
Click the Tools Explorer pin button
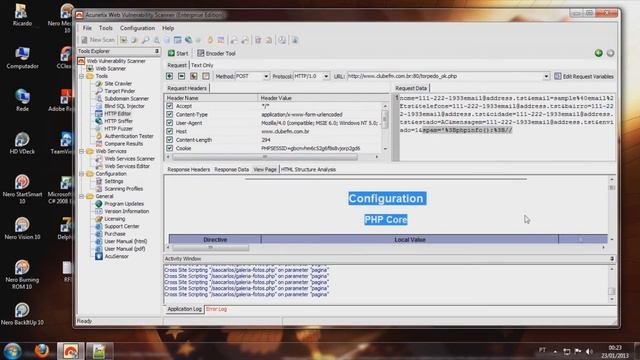(x=157, y=51)
